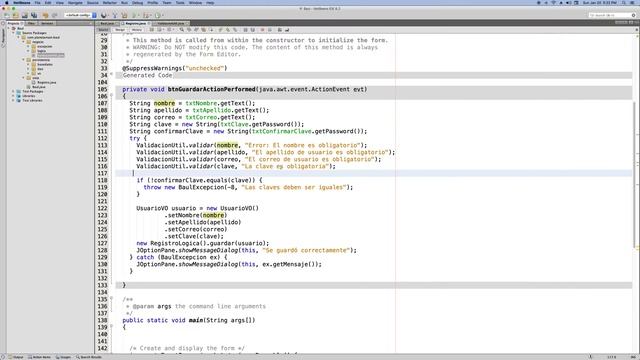Open the Edit menu

tap(48, 3)
